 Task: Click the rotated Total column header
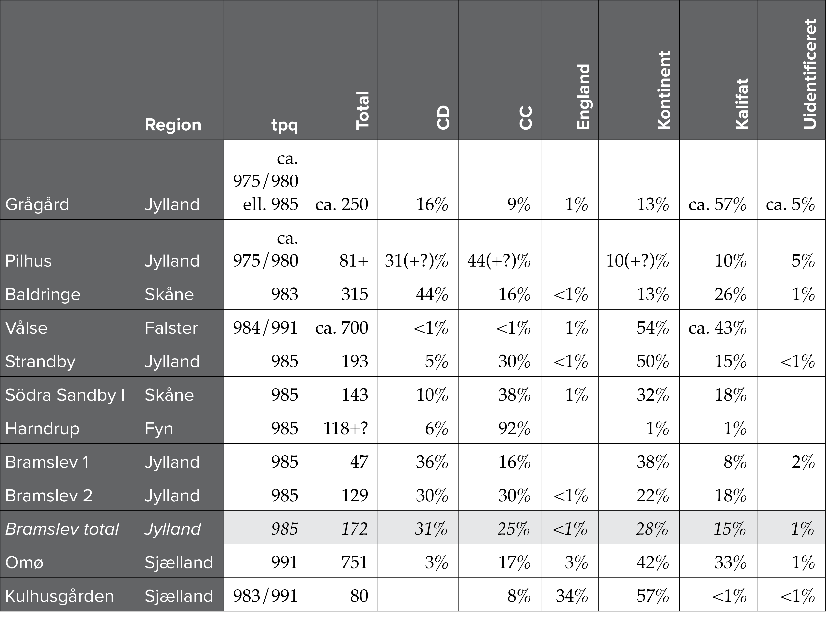(363, 110)
